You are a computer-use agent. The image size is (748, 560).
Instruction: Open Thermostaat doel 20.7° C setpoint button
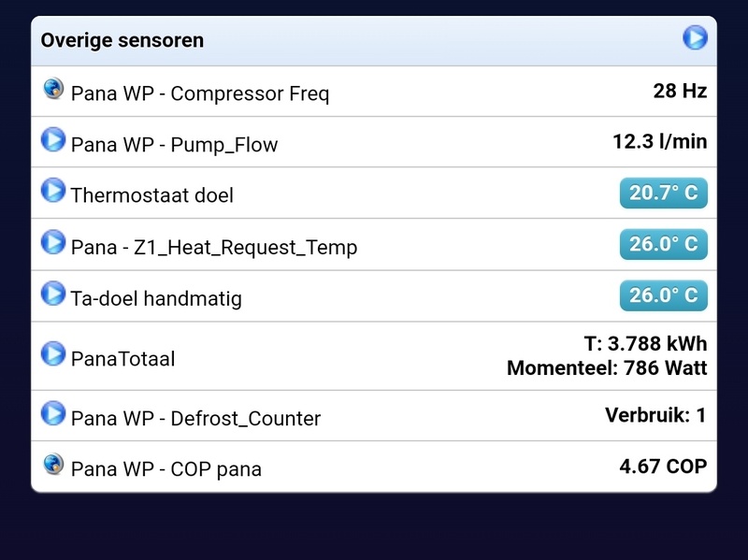pos(663,194)
